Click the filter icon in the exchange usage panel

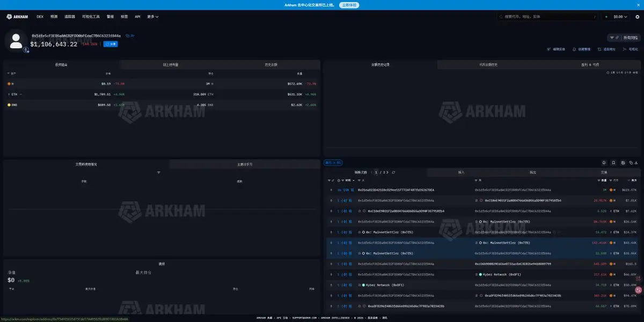[x=159, y=172]
